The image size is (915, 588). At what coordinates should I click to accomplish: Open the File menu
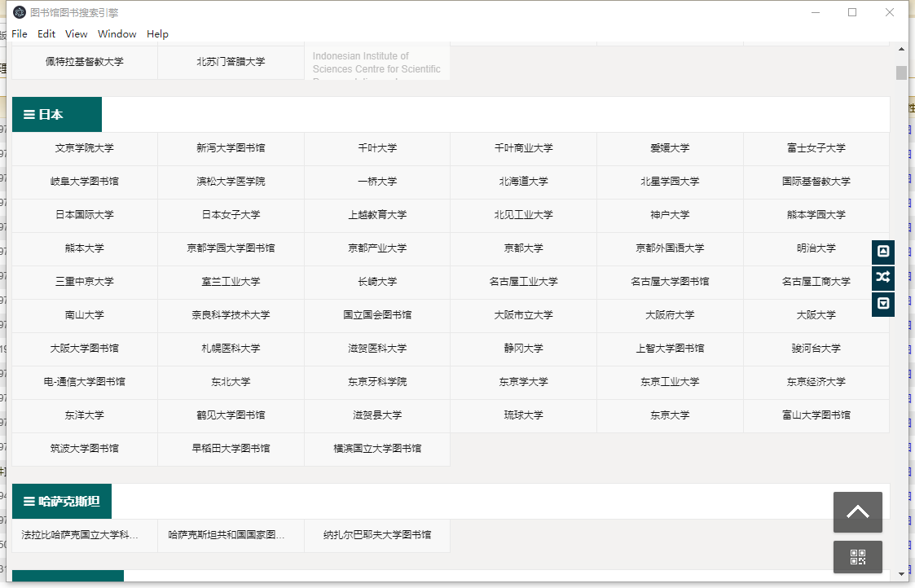coord(19,34)
